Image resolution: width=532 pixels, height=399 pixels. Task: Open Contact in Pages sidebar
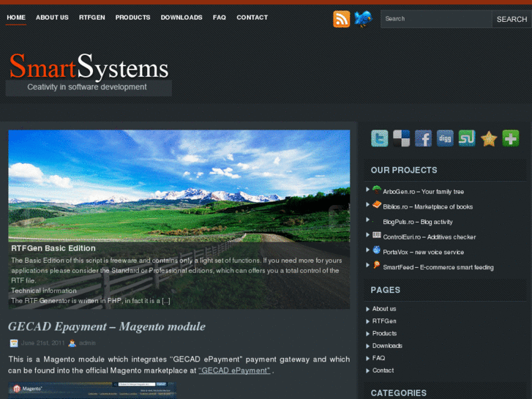pyautogui.click(x=383, y=370)
